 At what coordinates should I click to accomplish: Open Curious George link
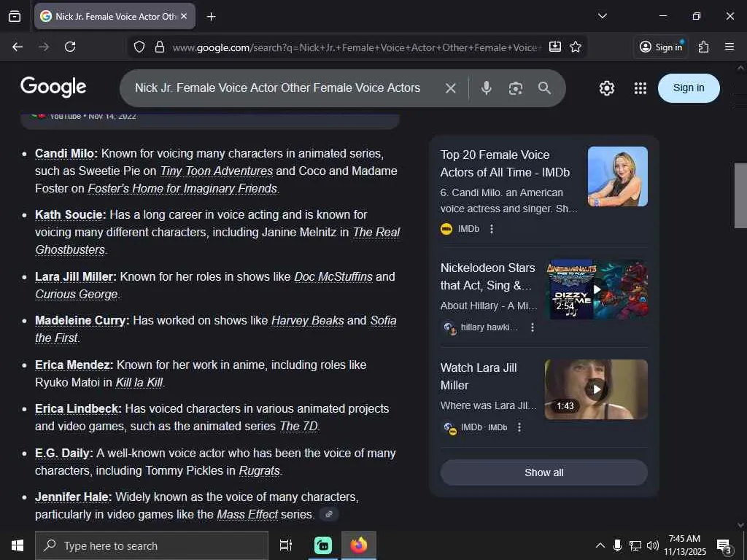coord(76,295)
